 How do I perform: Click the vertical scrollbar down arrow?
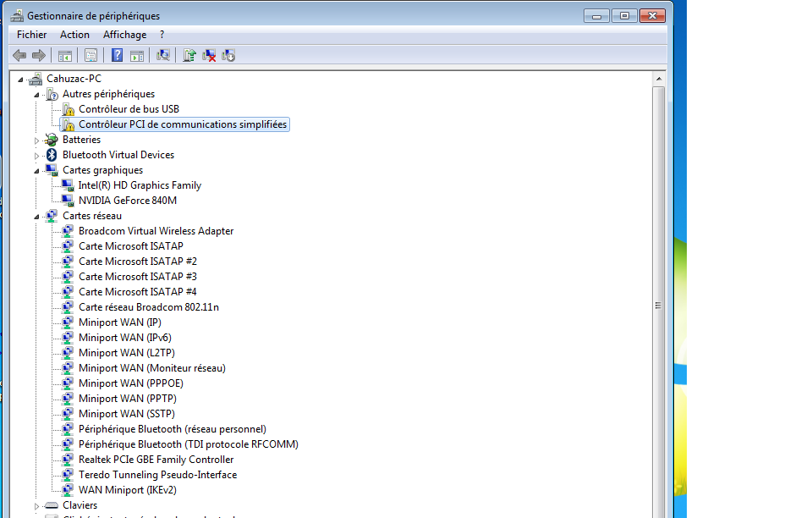tap(658, 510)
